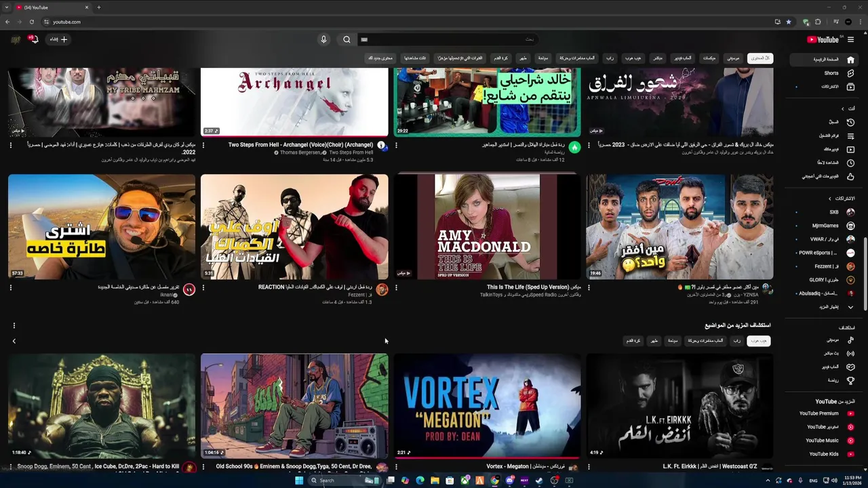
Task: Open YouTube Studio in sidebar
Action: pos(825,427)
